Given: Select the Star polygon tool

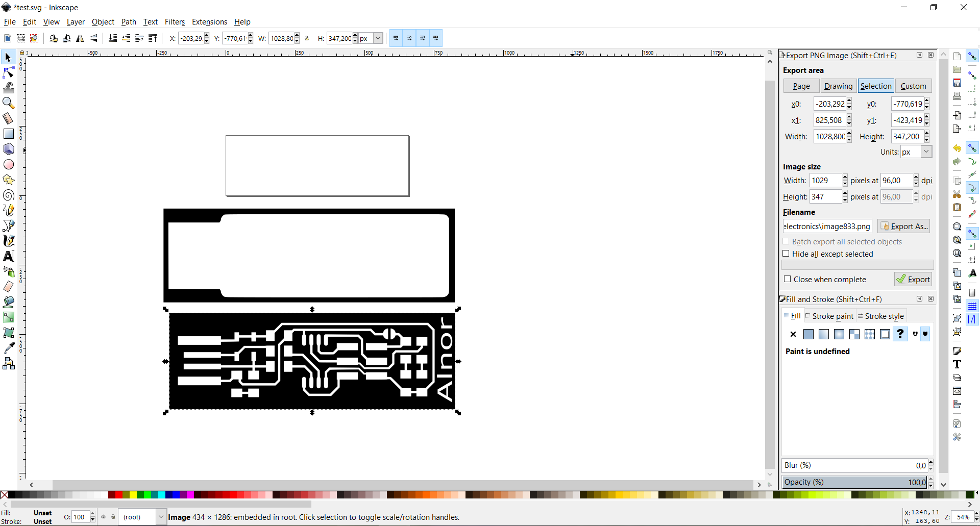Looking at the screenshot, I should point(8,180).
